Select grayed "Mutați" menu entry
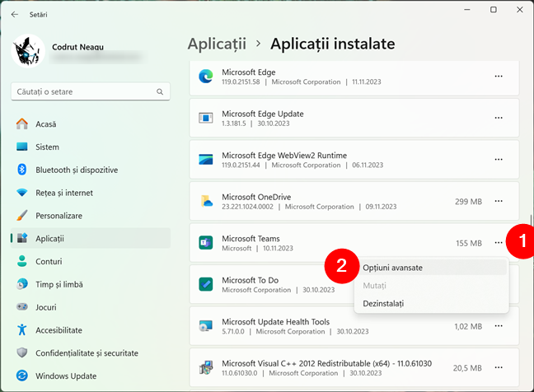Image resolution: width=534 pixels, height=392 pixels. [x=432, y=286]
